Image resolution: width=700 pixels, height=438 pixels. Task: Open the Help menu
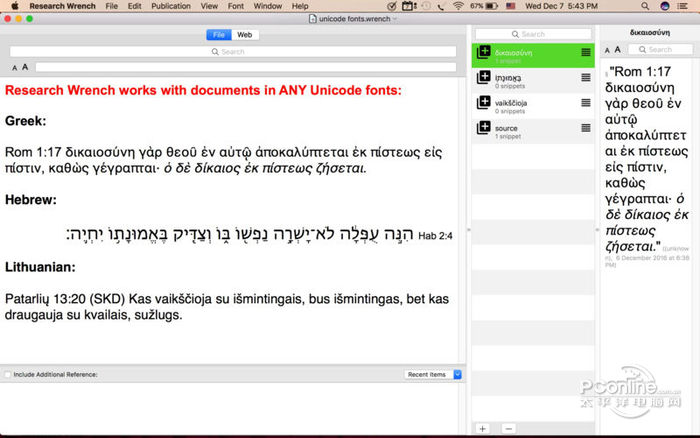tap(300, 6)
